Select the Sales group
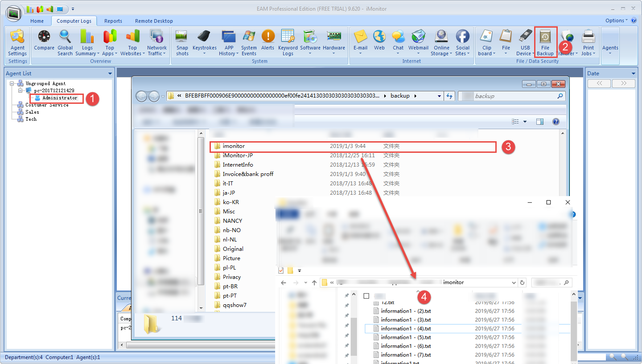642x364 pixels. pyautogui.click(x=32, y=112)
